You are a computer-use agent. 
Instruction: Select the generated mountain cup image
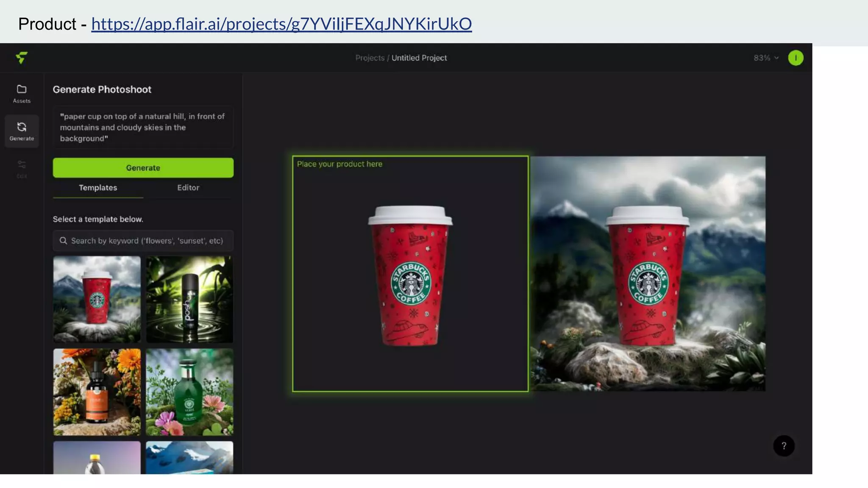pyautogui.click(x=648, y=274)
